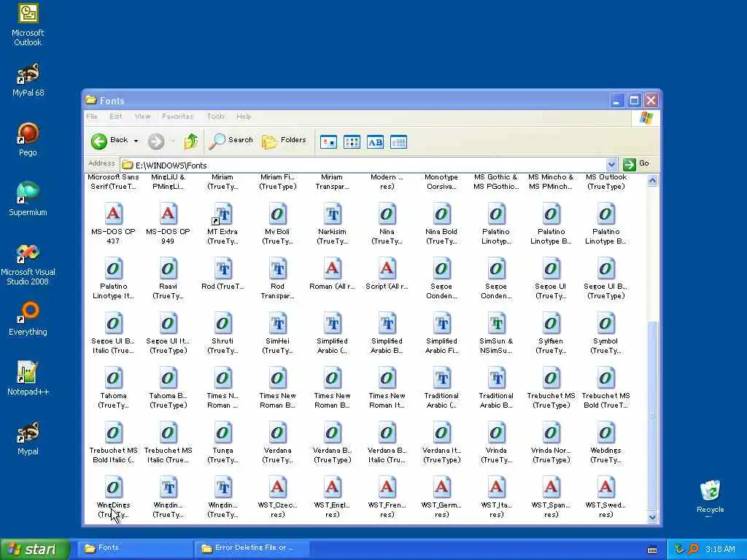
Task: Switch to Details view toolbar icon
Action: pos(399,142)
